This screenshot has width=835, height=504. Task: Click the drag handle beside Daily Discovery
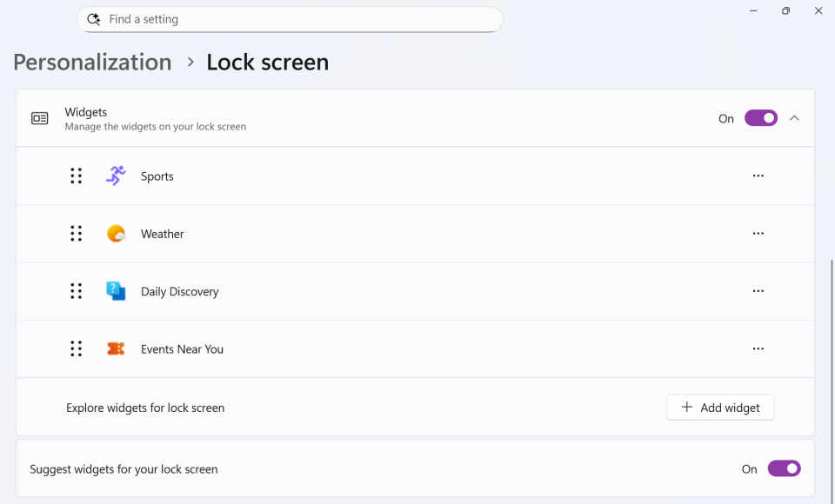pos(76,291)
